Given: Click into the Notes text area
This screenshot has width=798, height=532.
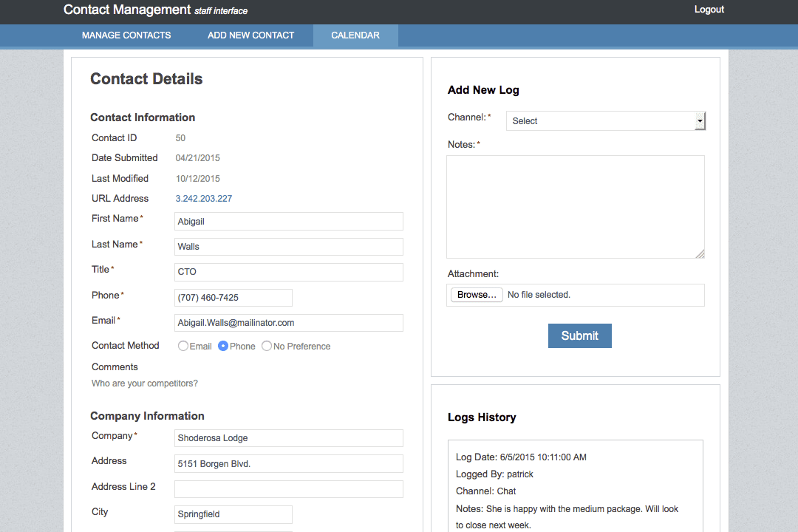Looking at the screenshot, I should 575,207.
